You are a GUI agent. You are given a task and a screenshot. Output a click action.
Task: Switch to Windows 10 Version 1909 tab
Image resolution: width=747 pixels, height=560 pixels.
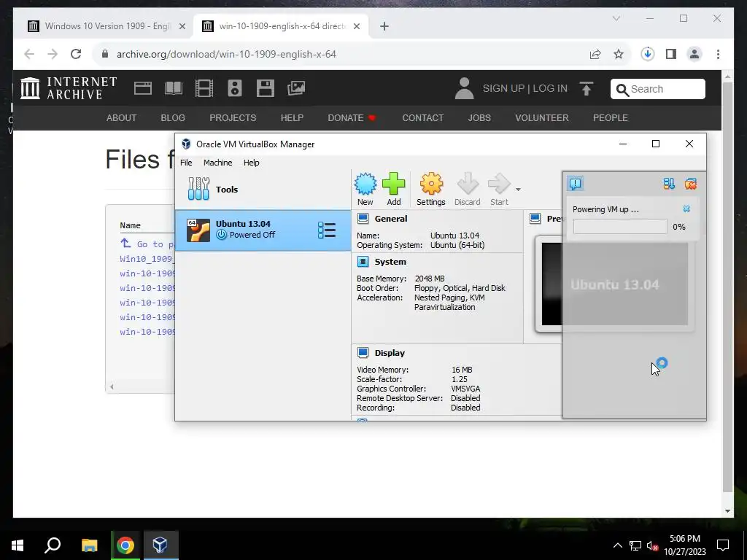pos(107,26)
